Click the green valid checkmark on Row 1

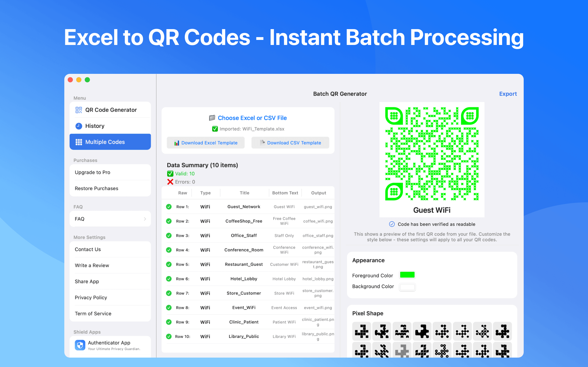[x=169, y=207]
